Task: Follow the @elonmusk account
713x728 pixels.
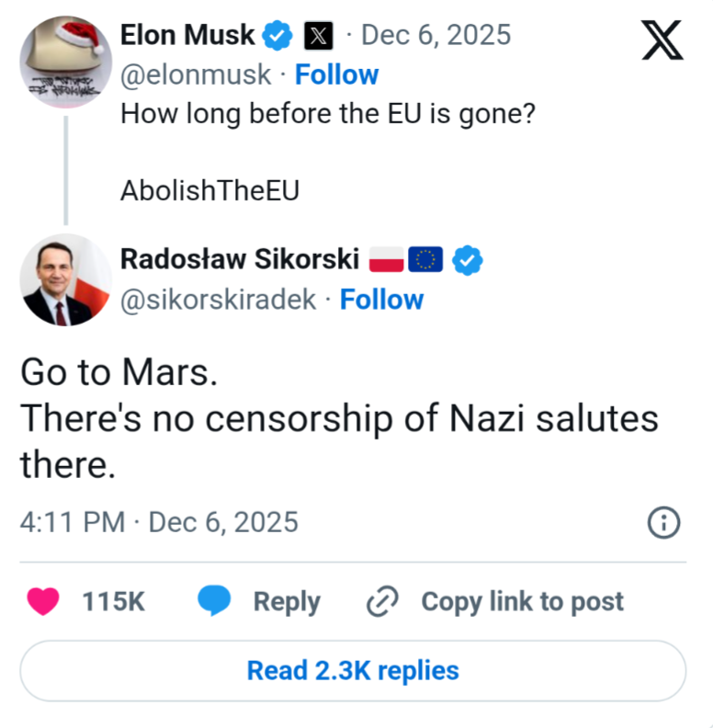Action: 336,74
